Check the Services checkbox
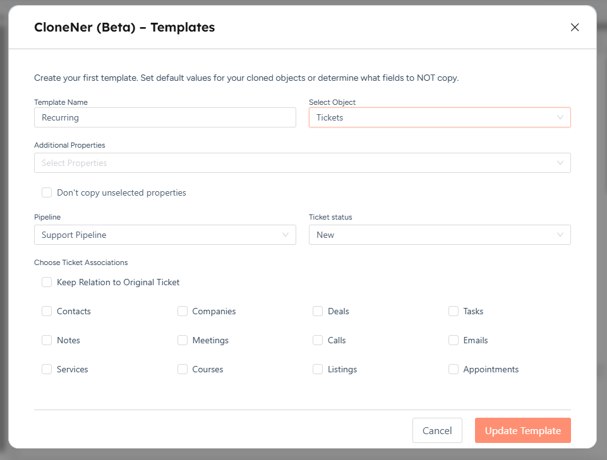This screenshot has width=607, height=460. click(x=47, y=369)
